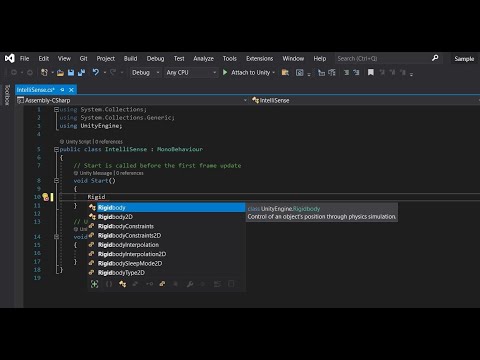
Task: Click the toolbar icon after the folder icon
Action: (300, 72)
